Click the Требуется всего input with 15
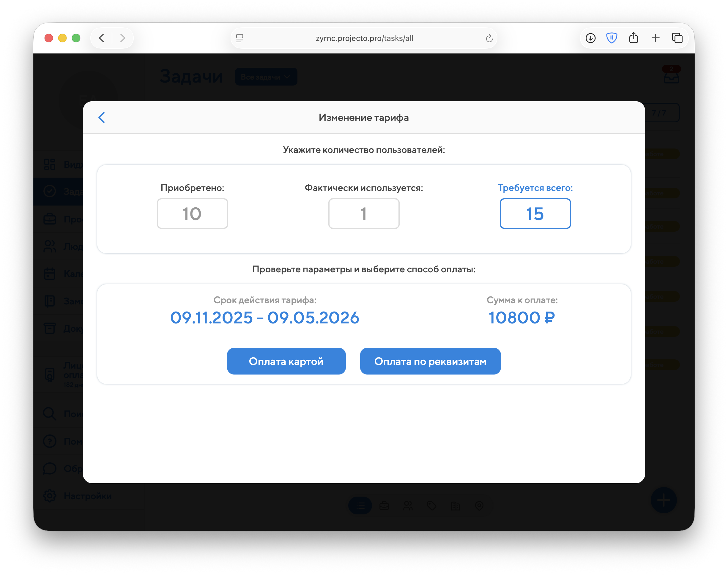 point(535,214)
